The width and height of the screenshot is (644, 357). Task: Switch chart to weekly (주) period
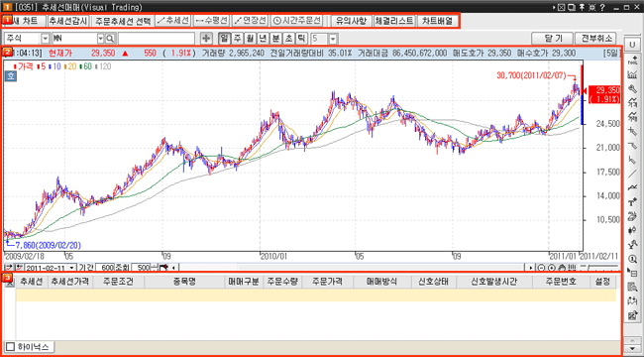237,39
